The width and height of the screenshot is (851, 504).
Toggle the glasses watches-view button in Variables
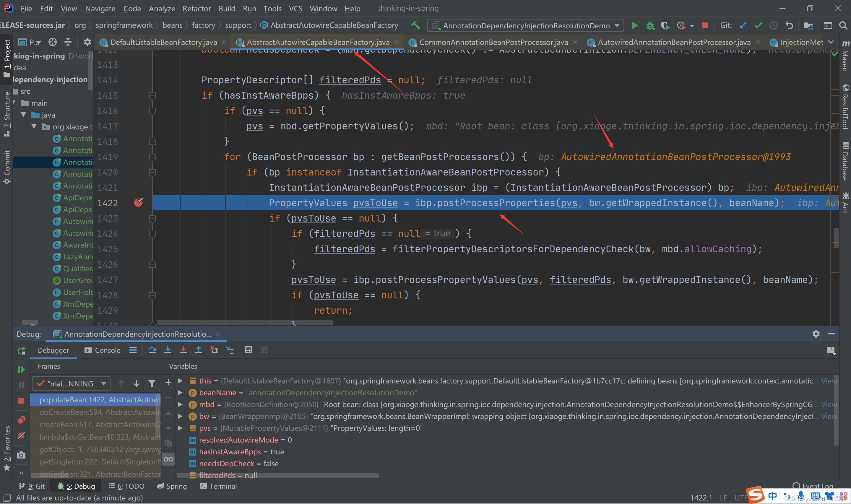pos(168,459)
